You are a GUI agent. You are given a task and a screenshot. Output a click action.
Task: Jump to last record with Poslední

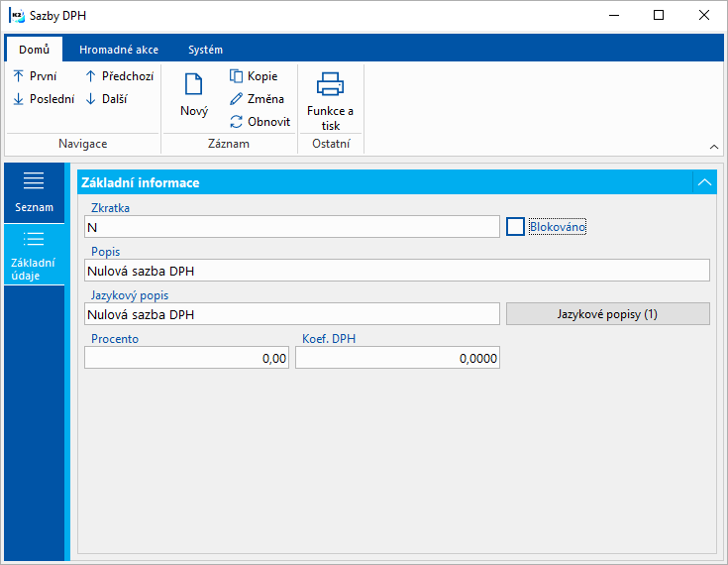point(44,99)
